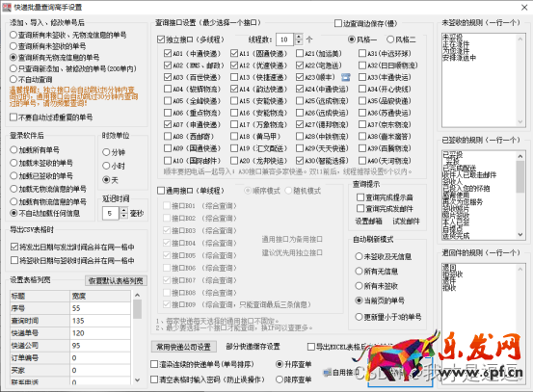Select 未签收及无信息 refresh mode
The width and height of the screenshot is (533, 392).
click(383, 256)
